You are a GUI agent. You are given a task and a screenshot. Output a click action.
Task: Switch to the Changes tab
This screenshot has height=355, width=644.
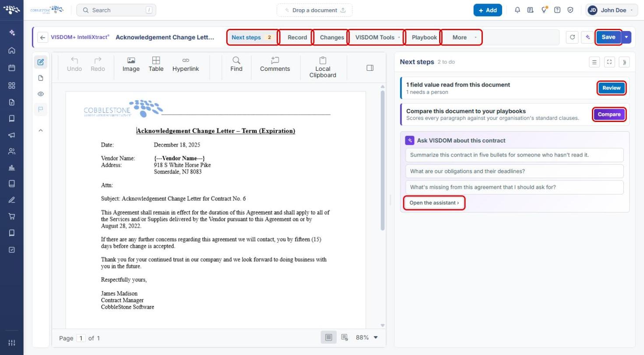pos(331,37)
